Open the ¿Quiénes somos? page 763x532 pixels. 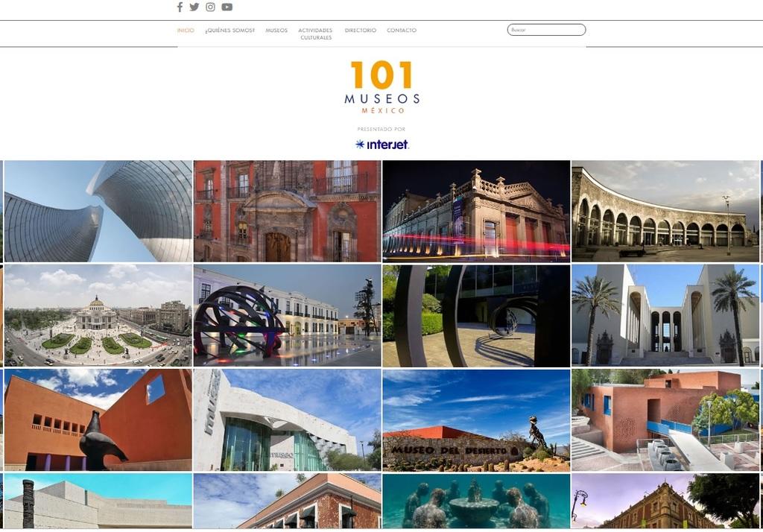(229, 31)
